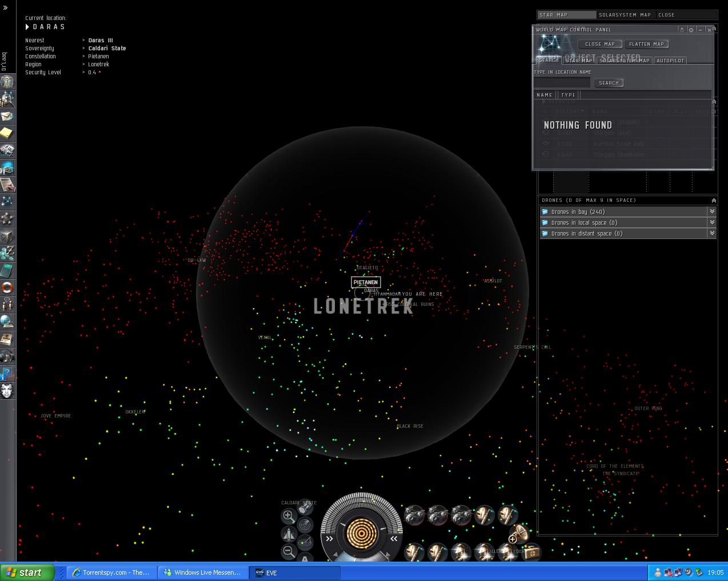Click the ship rocket icon on HUD
Screen dimensions: 728x581
pos(289,534)
